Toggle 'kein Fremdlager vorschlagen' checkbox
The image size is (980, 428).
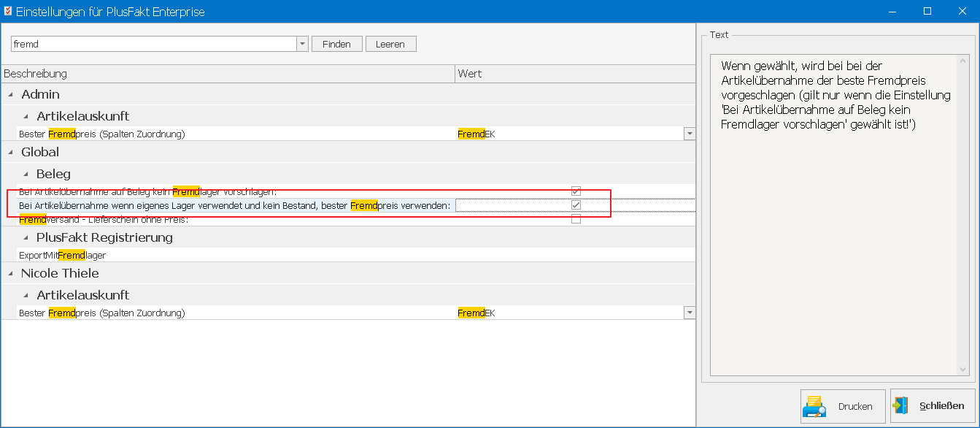(576, 191)
